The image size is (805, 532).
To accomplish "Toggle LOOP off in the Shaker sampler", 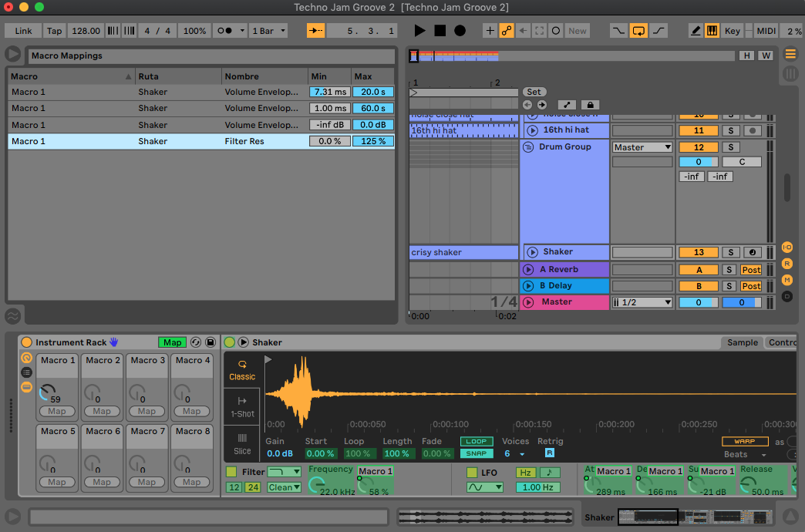I will (x=477, y=442).
